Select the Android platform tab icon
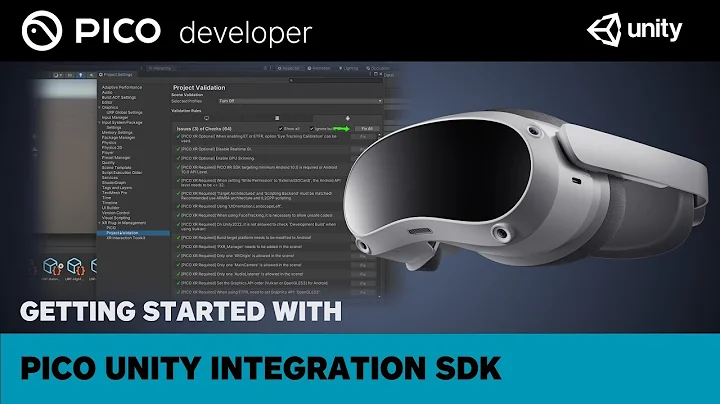Viewport: 720px width, 404px height. 347,118
